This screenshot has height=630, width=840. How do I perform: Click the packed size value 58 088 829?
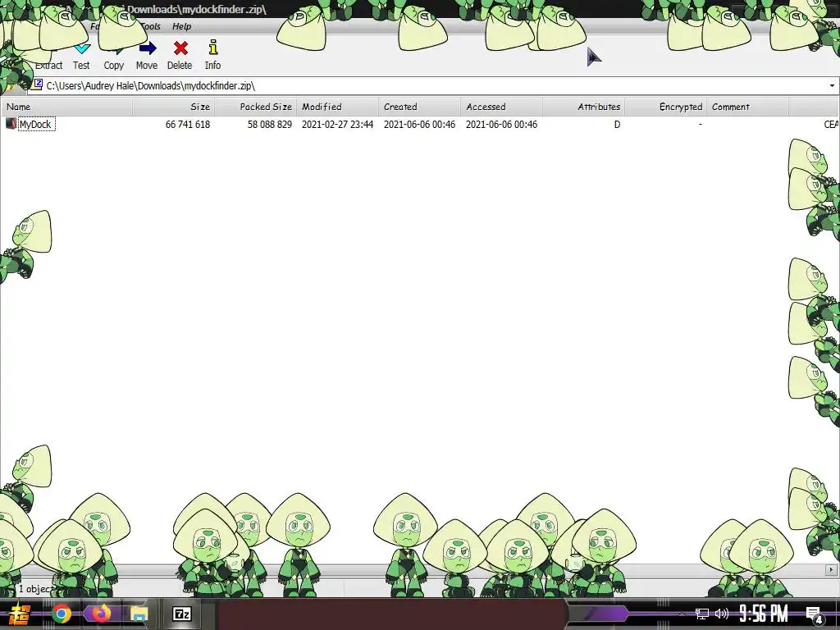[x=269, y=125]
